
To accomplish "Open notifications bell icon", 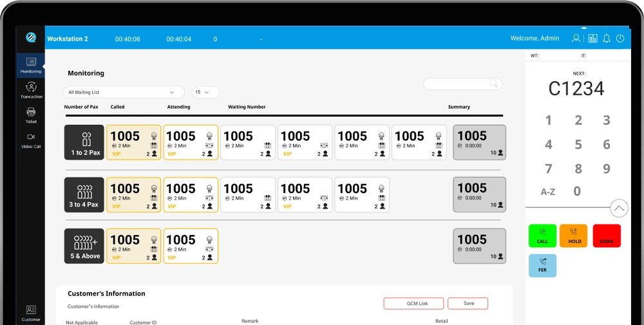I will tap(606, 38).
